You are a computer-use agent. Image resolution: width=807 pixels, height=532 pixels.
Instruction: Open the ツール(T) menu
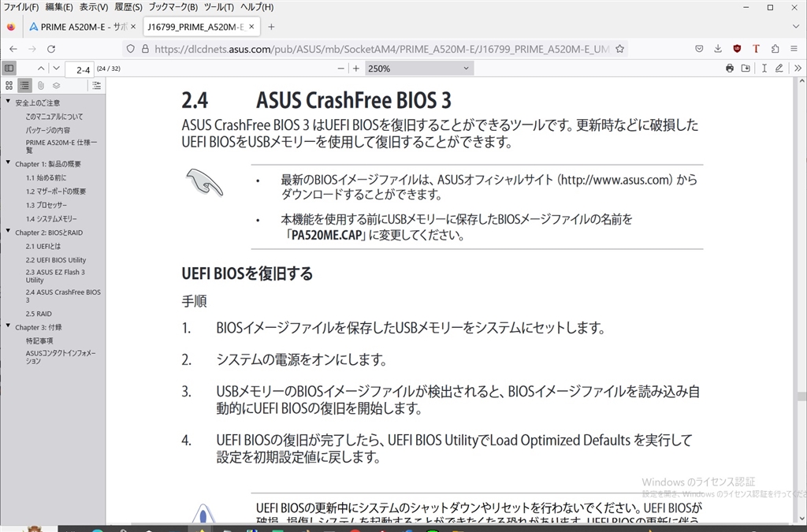point(219,7)
